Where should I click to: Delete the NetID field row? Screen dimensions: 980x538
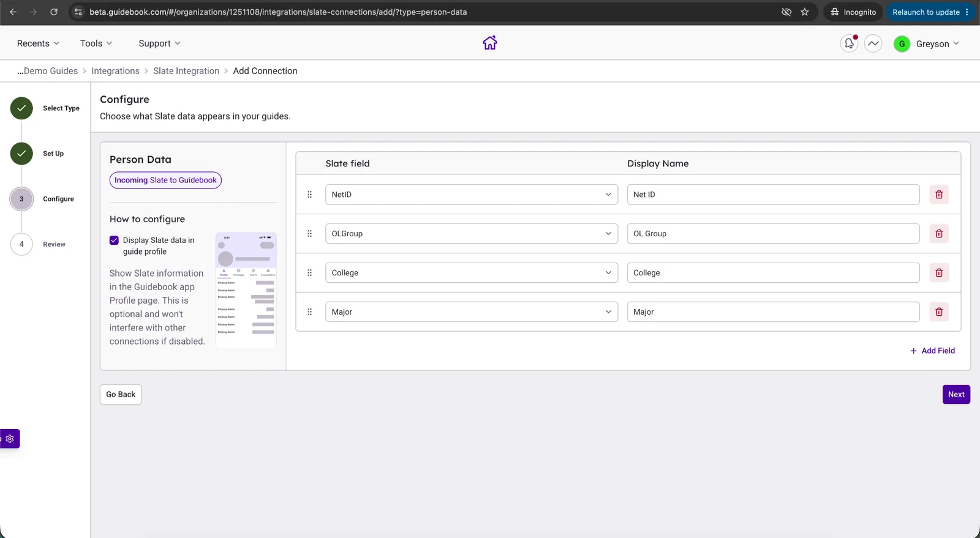[939, 195]
